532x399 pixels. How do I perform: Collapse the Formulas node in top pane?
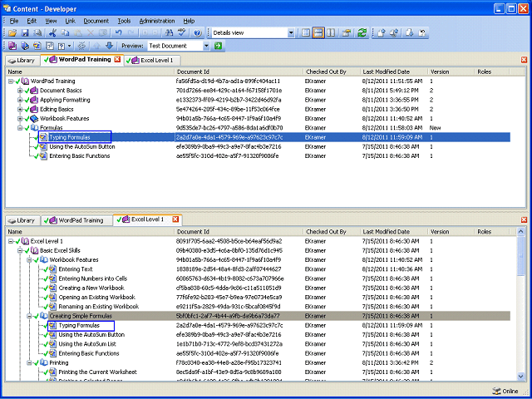pos(20,128)
